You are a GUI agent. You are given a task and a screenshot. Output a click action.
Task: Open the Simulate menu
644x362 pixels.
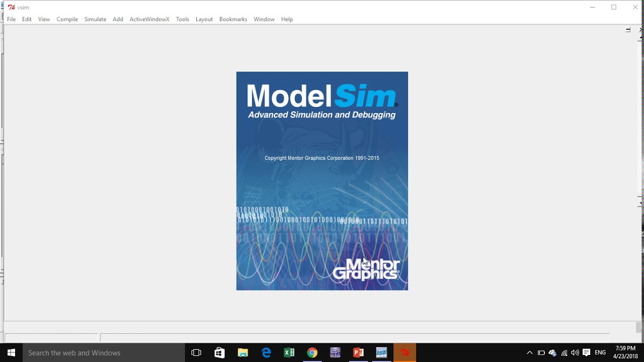coord(95,19)
